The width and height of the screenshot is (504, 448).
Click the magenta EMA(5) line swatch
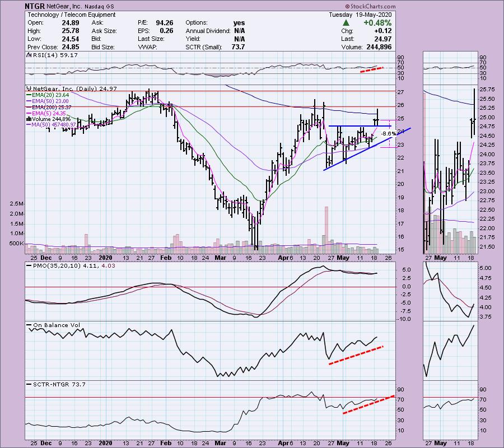click(x=29, y=114)
